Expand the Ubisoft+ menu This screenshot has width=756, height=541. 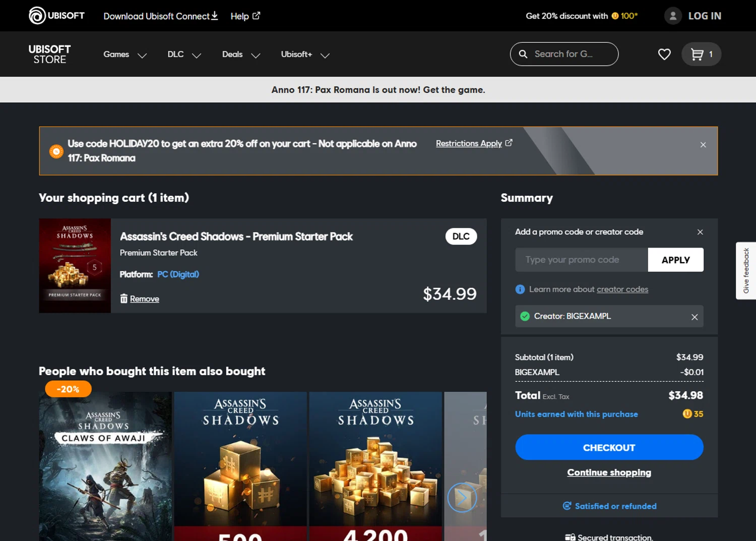[x=305, y=54]
